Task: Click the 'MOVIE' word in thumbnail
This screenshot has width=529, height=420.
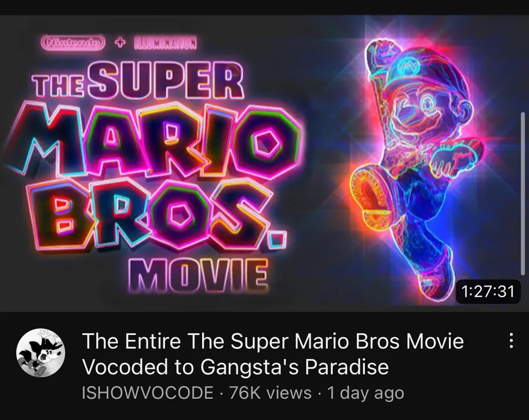Action: pyautogui.click(x=199, y=275)
